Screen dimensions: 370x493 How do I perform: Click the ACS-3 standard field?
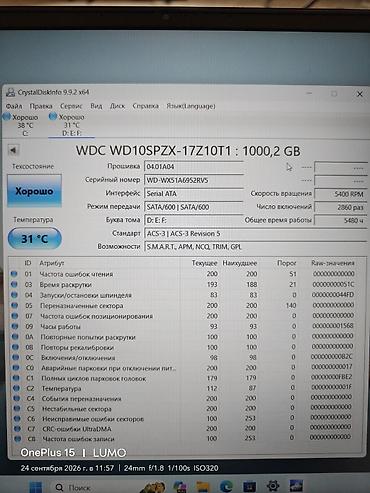tap(255, 234)
